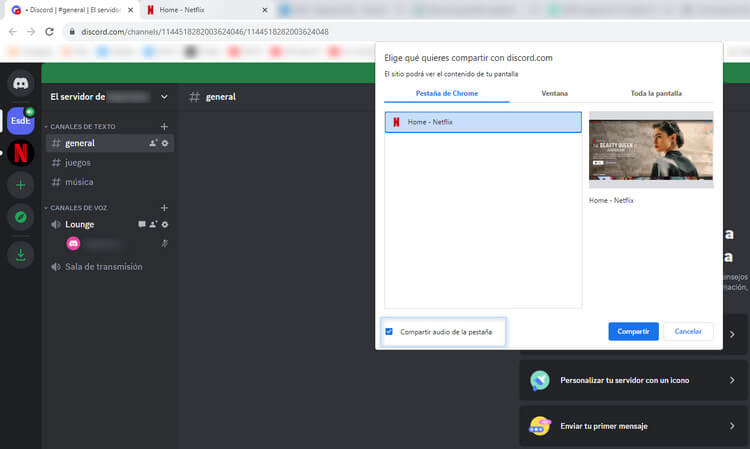
Task: Create a channel in Canales de texto
Action: [x=164, y=126]
